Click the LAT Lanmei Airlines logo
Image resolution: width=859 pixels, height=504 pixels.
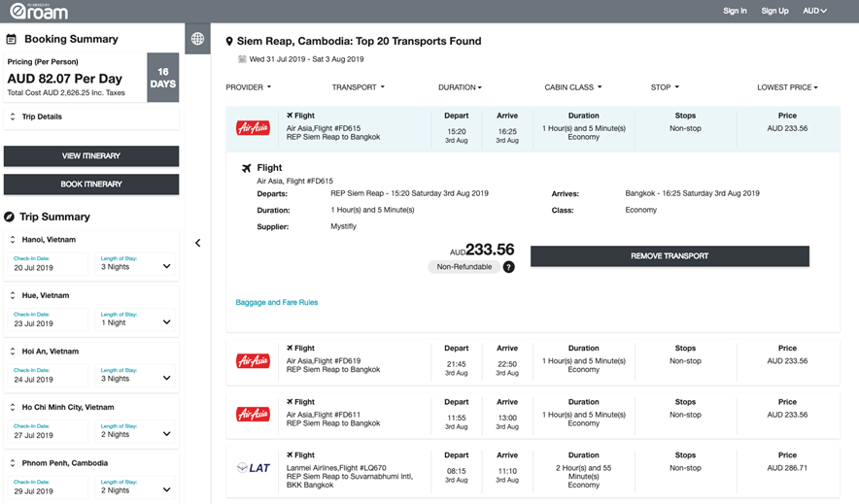pos(253,468)
